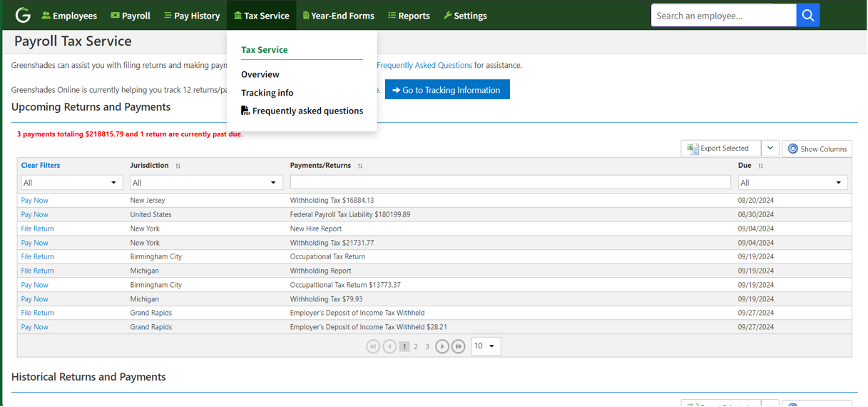This screenshot has height=407, width=868.
Task: Open Frequently asked questions PDF menu entry
Action: pos(302,111)
